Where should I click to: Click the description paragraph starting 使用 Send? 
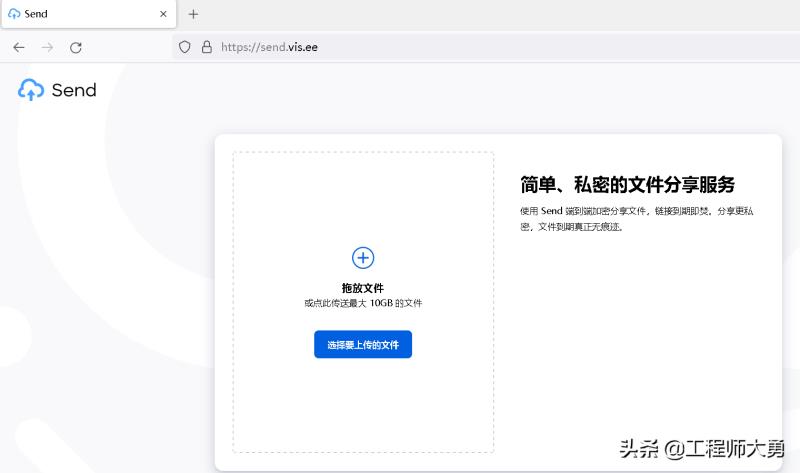(637, 218)
